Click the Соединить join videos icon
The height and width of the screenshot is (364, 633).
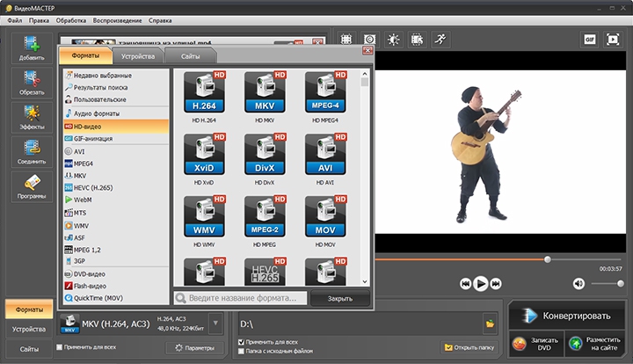click(32, 152)
